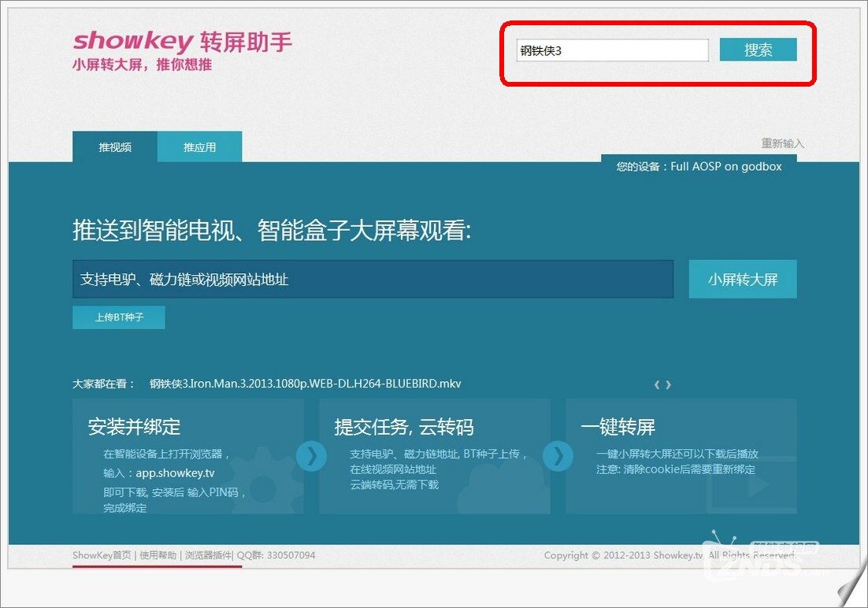Switch to the 推视频 tab

tap(114, 146)
